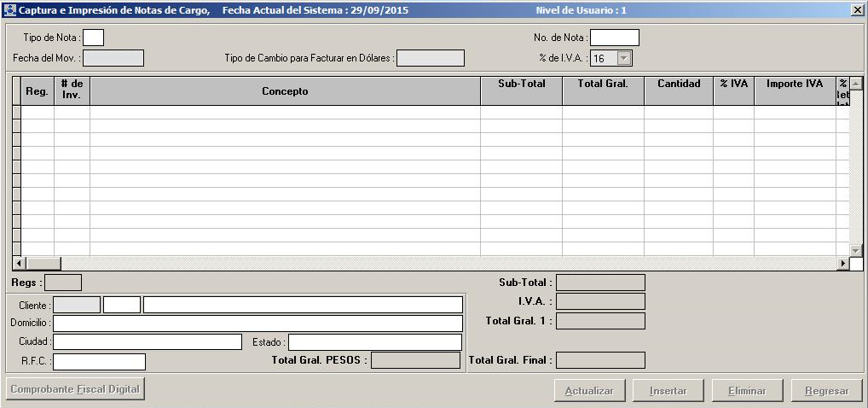Image resolution: width=868 pixels, height=408 pixels.
Task: Click the Fecha del Mov. field
Action: [113, 58]
